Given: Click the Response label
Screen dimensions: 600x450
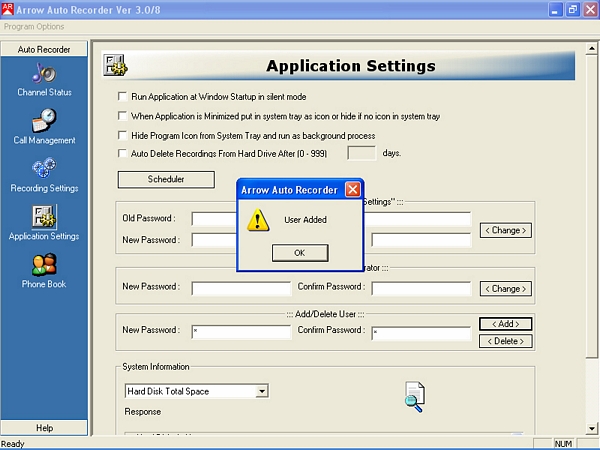Looking at the screenshot, I should point(143,412).
